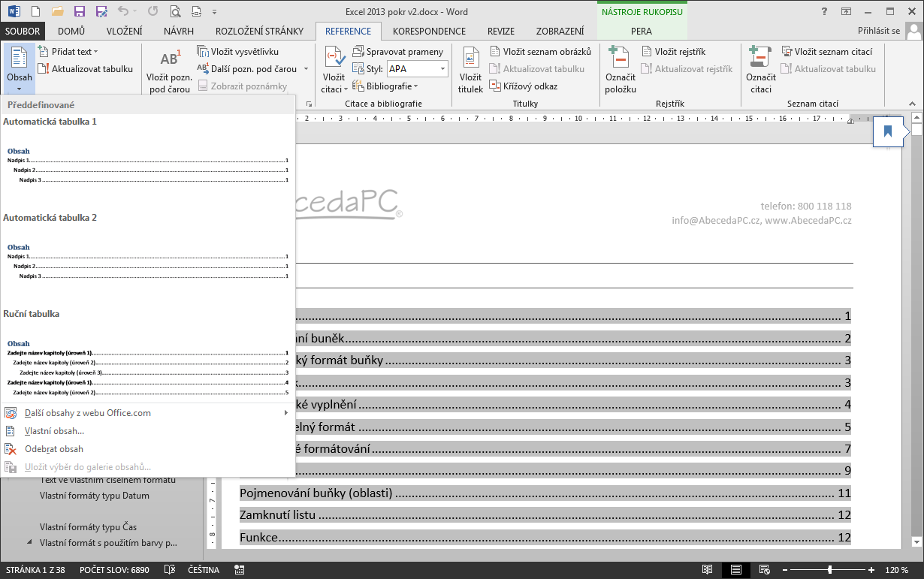The image size is (924, 579).
Task: Open the Word help question mark
Action: pos(824,11)
